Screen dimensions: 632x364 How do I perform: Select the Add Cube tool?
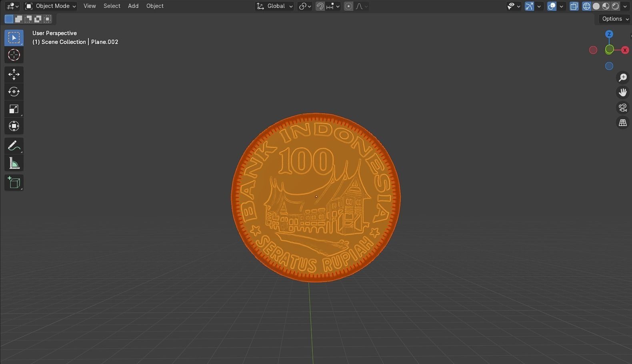tap(14, 183)
